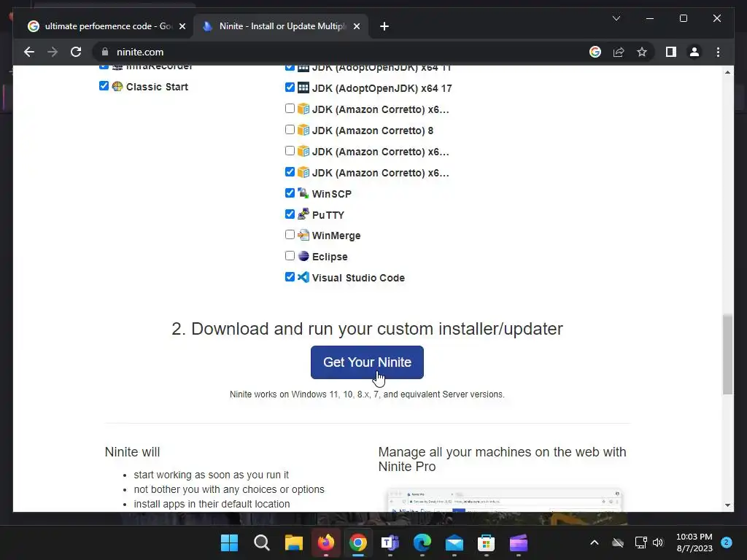The image size is (747, 560).
Task: Open Microsoft Store from the taskbar
Action: [486, 542]
